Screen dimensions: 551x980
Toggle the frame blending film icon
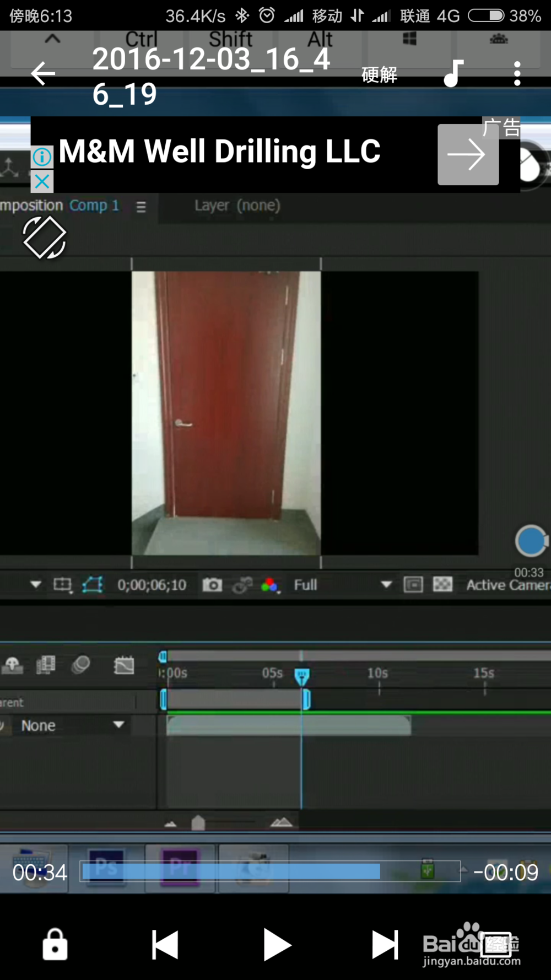tap(46, 665)
